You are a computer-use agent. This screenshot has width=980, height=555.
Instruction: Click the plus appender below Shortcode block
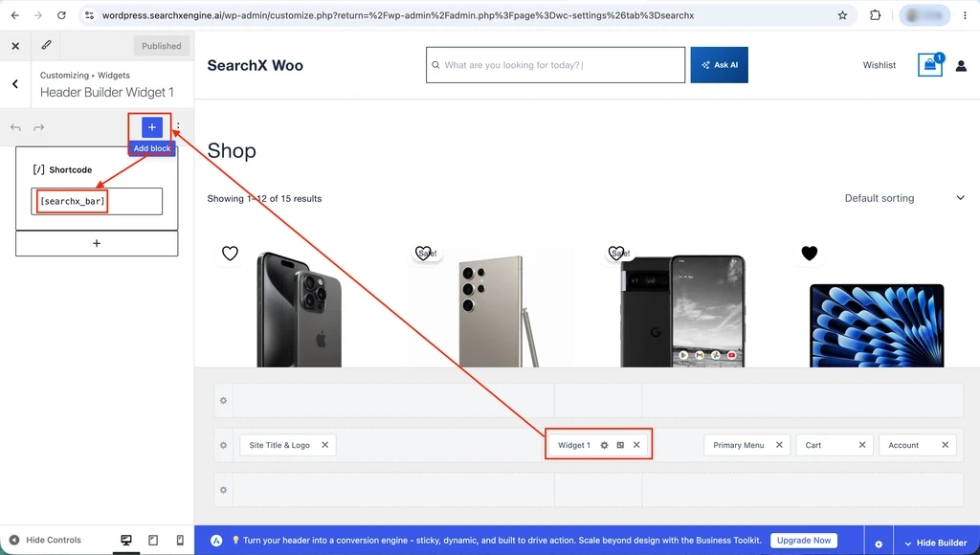tap(97, 243)
